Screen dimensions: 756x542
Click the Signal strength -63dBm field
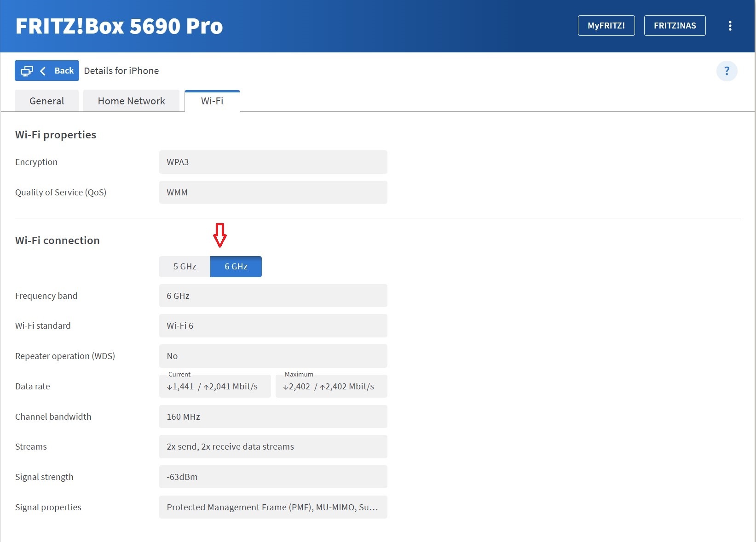(273, 477)
